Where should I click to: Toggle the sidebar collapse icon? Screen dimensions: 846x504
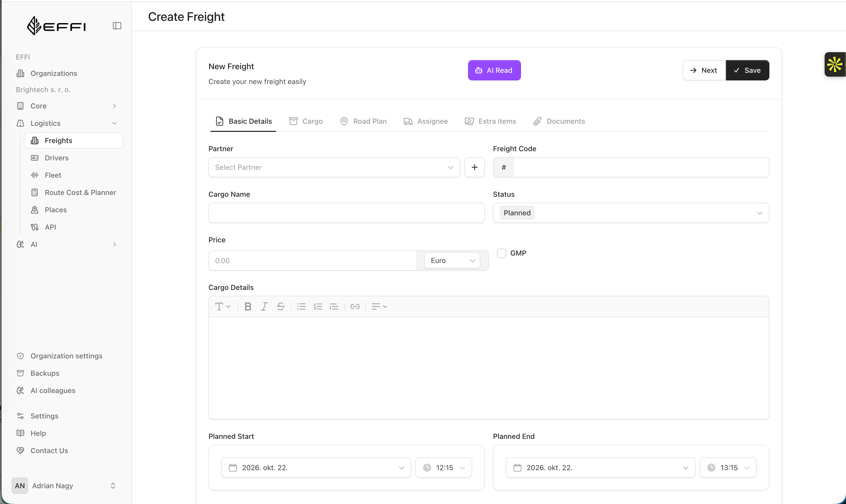pyautogui.click(x=117, y=26)
